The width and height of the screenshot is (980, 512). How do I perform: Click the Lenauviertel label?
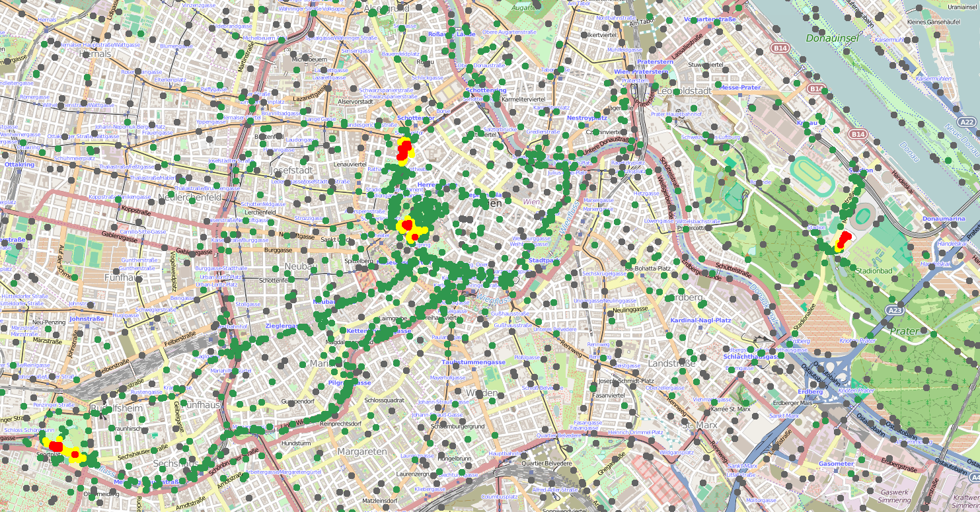point(350,163)
